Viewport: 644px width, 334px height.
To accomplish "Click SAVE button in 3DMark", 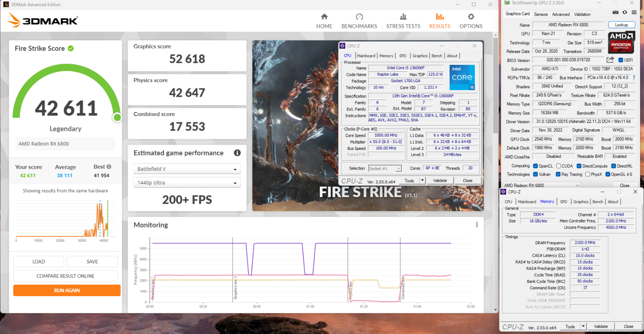I will click(x=92, y=261).
